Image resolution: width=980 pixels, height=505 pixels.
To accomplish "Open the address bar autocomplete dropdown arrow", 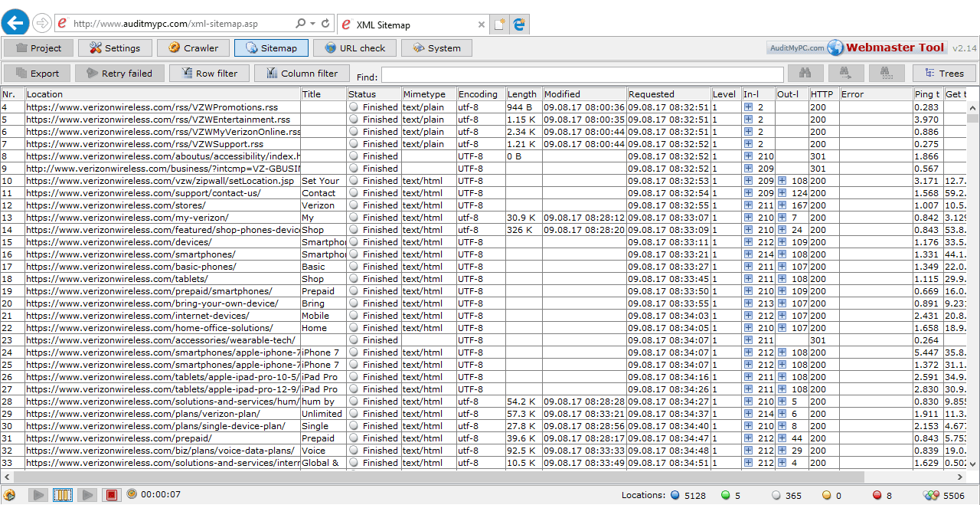I will [x=313, y=24].
